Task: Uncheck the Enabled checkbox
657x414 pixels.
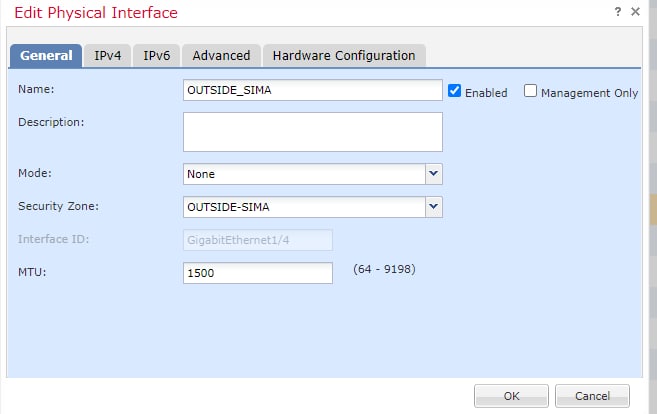Action: [x=454, y=91]
